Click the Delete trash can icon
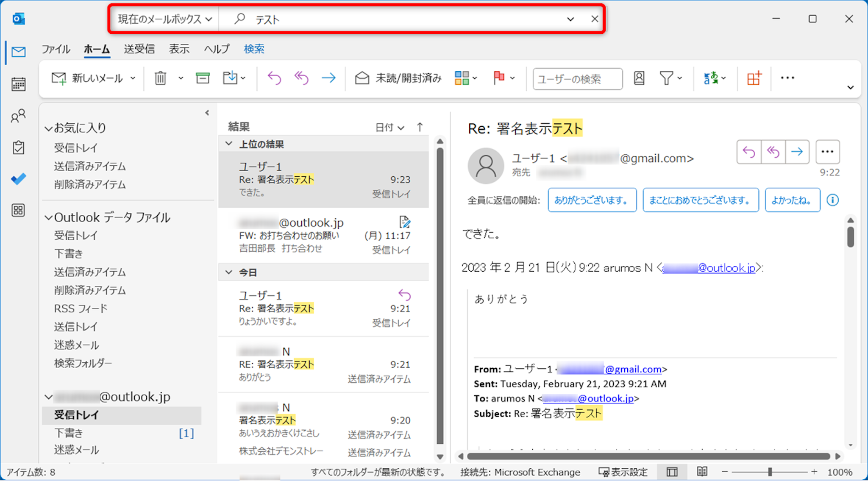 [x=160, y=78]
